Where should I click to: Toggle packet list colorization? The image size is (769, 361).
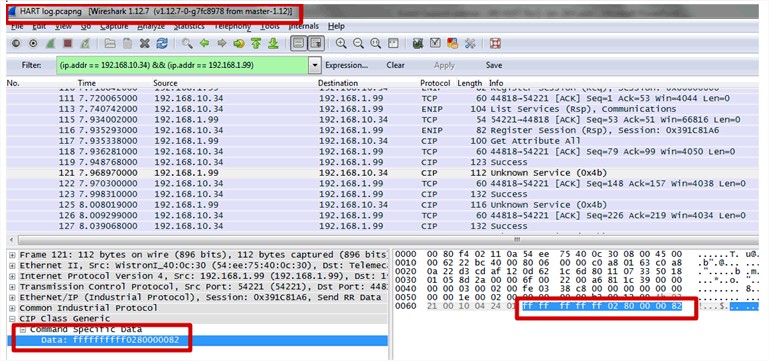click(x=299, y=44)
